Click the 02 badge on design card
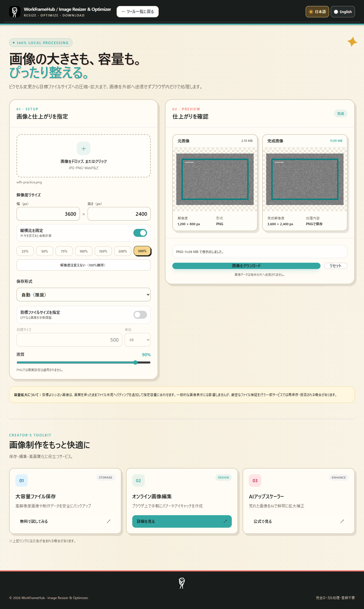Image resolution: width=364 pixels, height=609 pixels. 138,480
